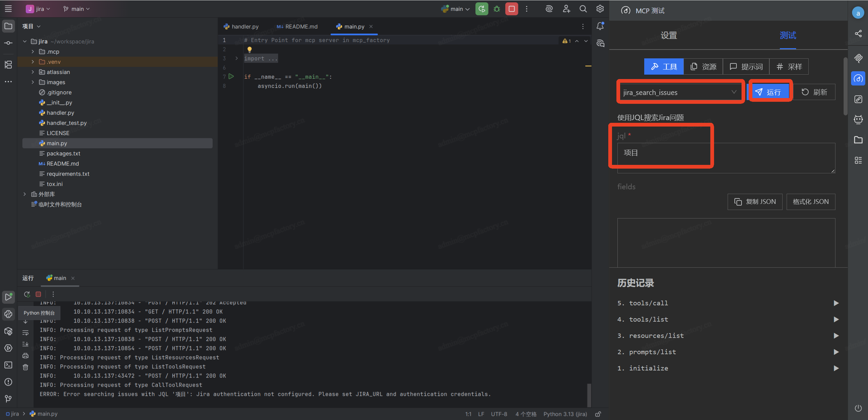Screen dimensions: 868x420
Task: Toggle soft-wrap in the run console
Action: click(x=25, y=333)
